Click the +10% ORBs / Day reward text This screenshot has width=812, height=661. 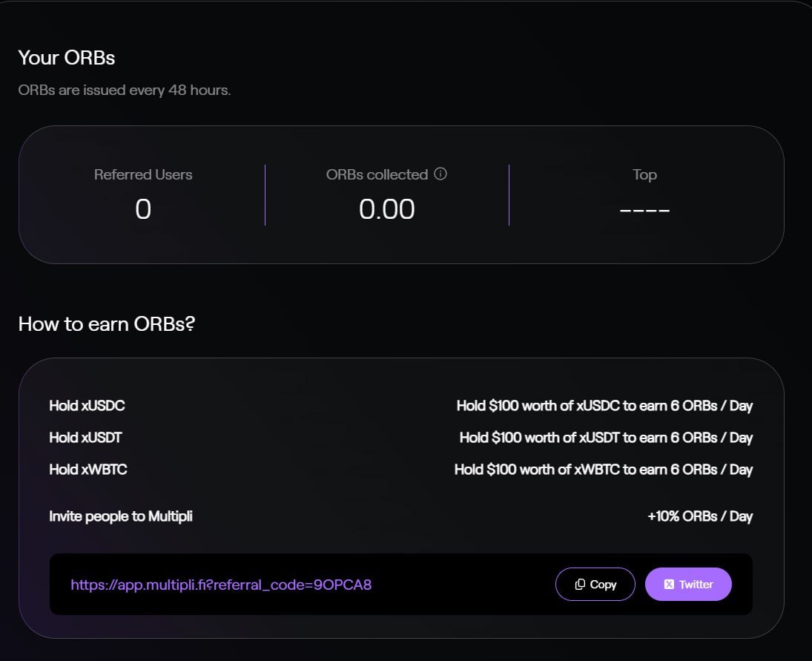click(699, 516)
